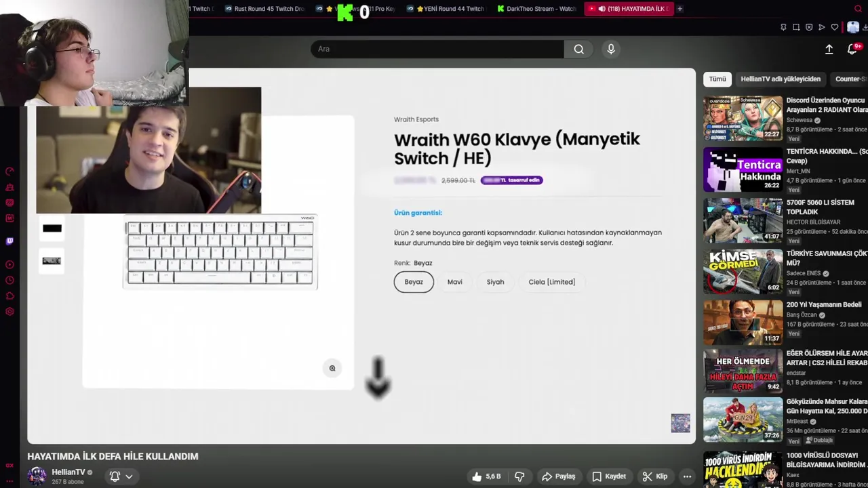
Task: Click the Paylaş share button
Action: tap(559, 476)
